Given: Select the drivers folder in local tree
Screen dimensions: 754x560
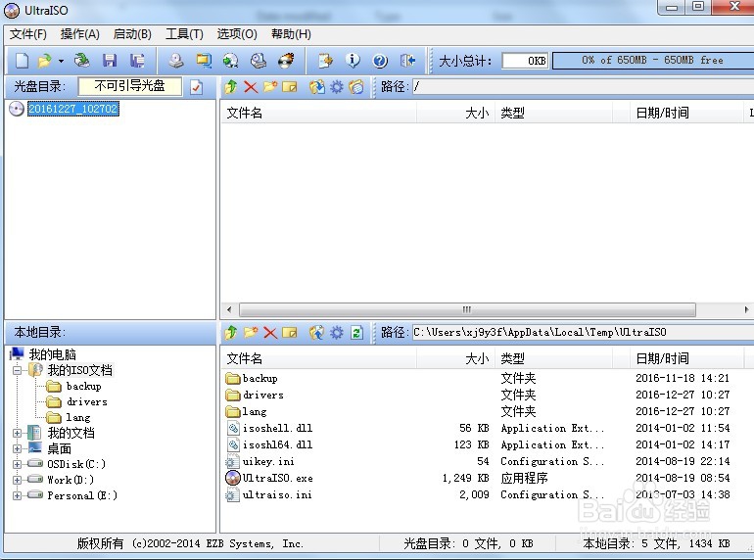Looking at the screenshot, I should (x=86, y=401).
